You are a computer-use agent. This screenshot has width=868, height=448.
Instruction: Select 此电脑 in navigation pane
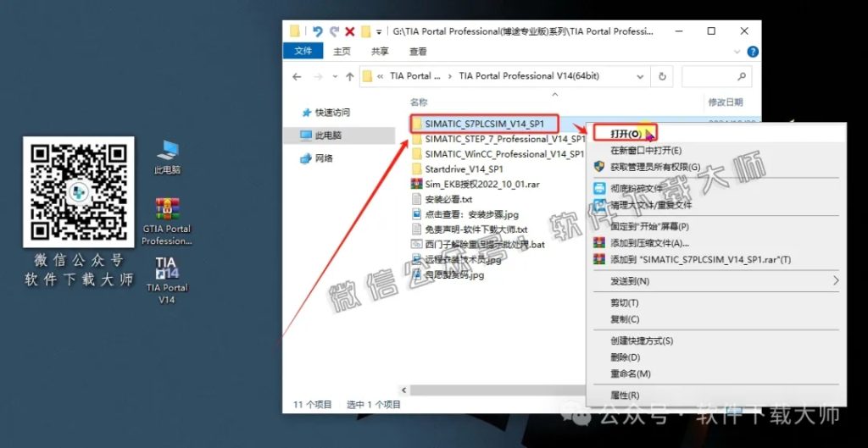(328, 135)
